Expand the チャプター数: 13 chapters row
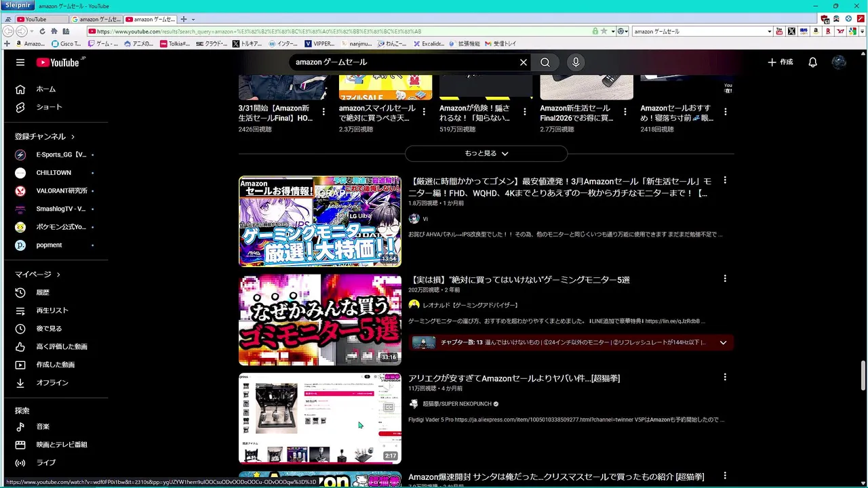 click(571, 342)
